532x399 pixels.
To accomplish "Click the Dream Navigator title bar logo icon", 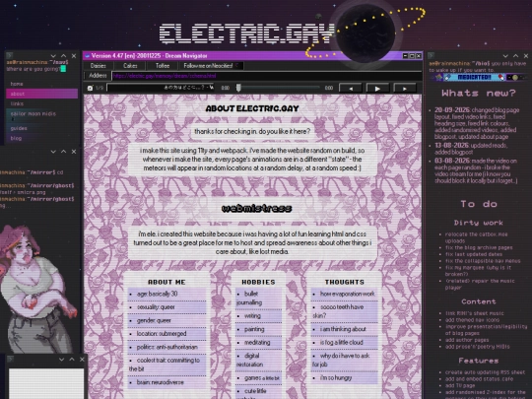I will pyautogui.click(x=88, y=56).
